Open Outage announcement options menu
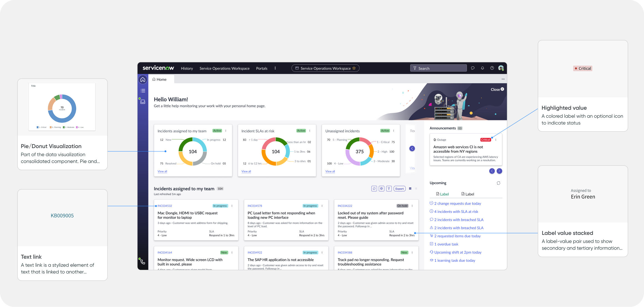644x307 pixels. (x=496, y=140)
